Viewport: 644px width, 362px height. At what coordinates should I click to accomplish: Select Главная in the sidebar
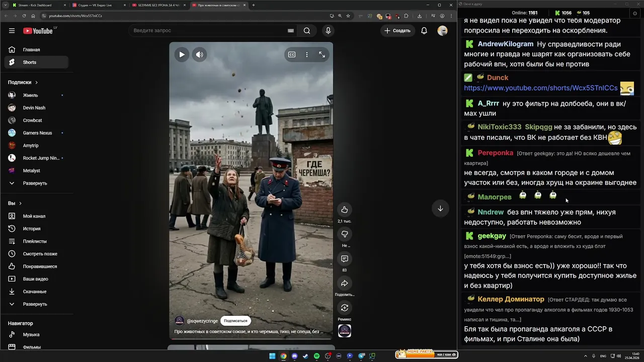click(36, 50)
